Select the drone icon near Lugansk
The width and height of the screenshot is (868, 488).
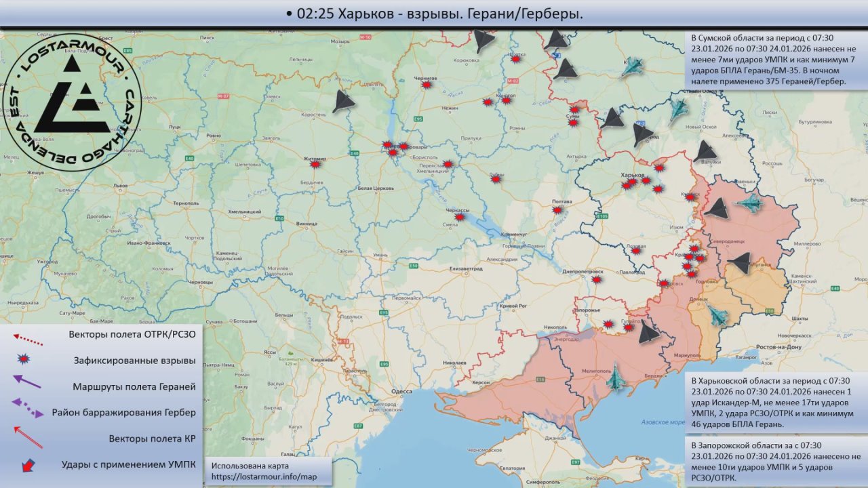click(x=740, y=263)
